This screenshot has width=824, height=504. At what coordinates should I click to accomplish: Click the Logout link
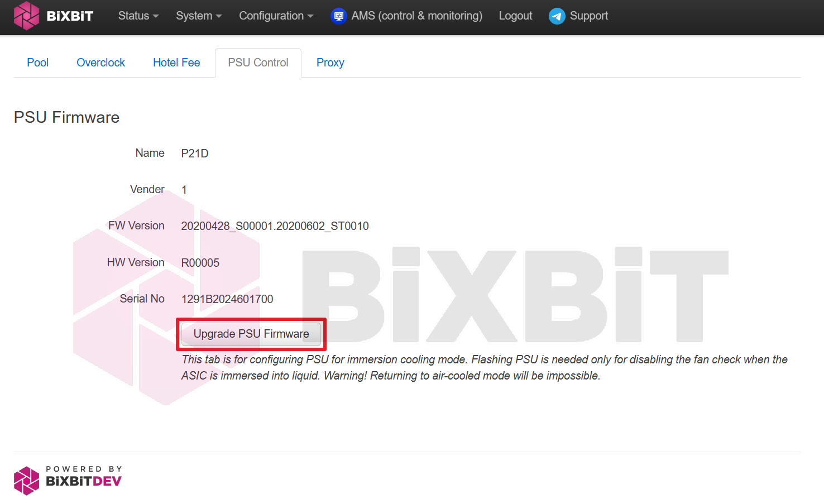(515, 16)
